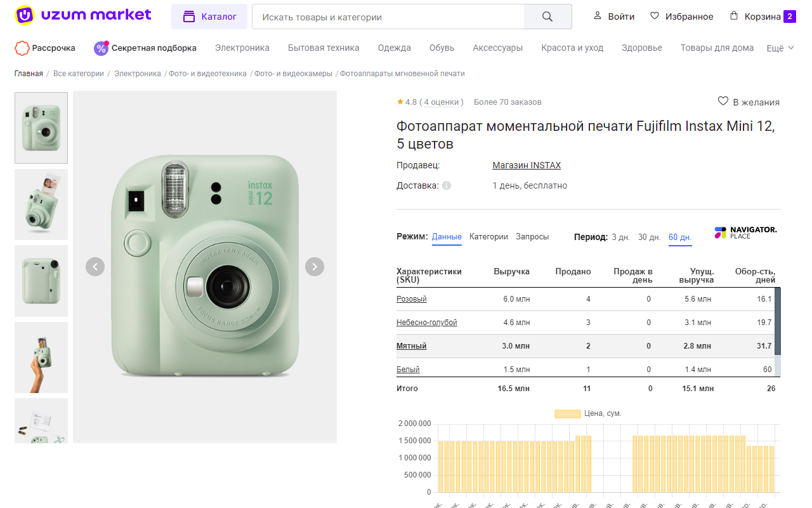The height and width of the screenshot is (508, 812).
Task: Open the Бытовая техника category
Action: pyautogui.click(x=324, y=48)
